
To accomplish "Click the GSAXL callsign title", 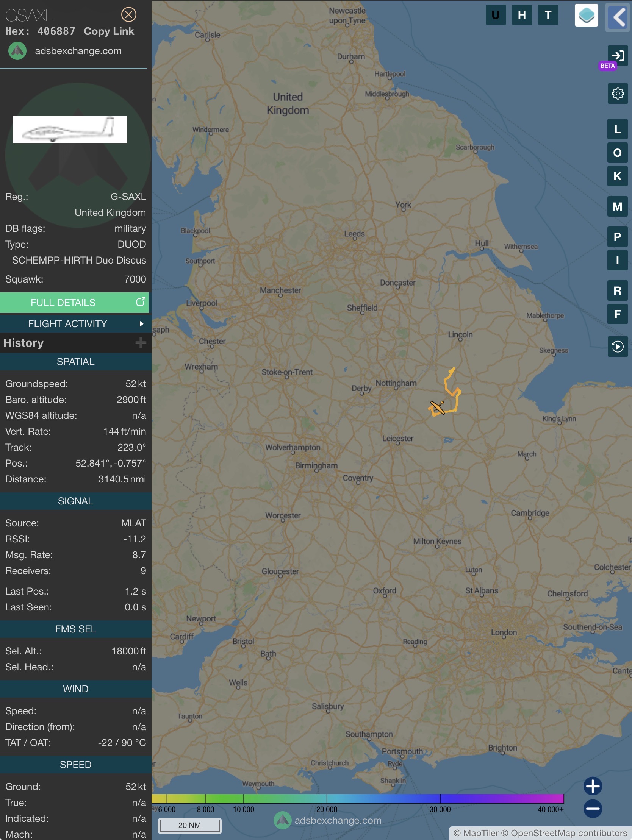I will pyautogui.click(x=29, y=15).
